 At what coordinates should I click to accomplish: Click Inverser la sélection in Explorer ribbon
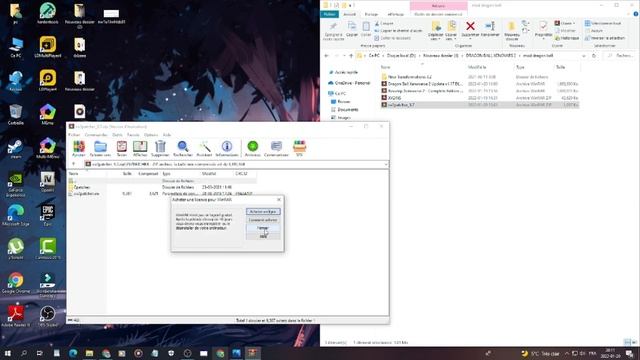point(605,38)
